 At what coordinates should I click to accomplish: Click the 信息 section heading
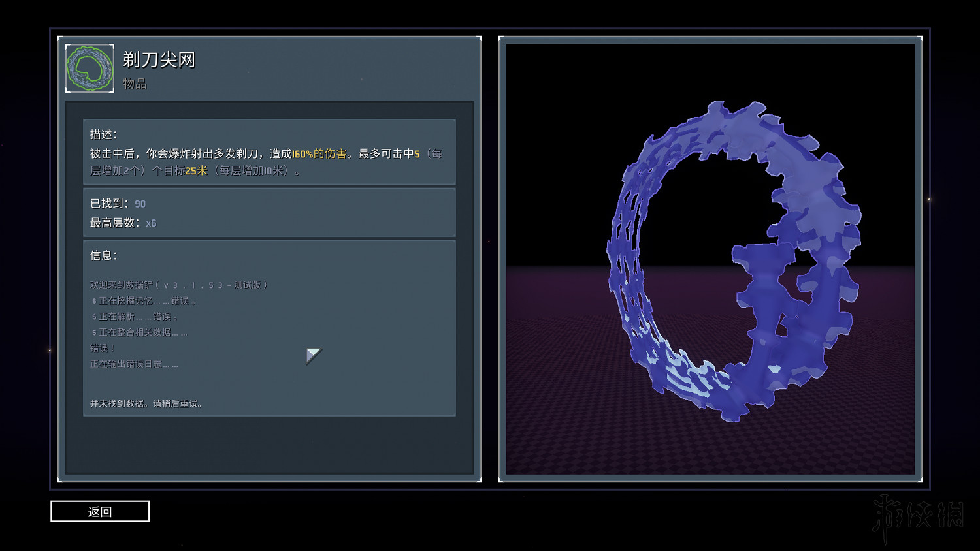coord(103,255)
